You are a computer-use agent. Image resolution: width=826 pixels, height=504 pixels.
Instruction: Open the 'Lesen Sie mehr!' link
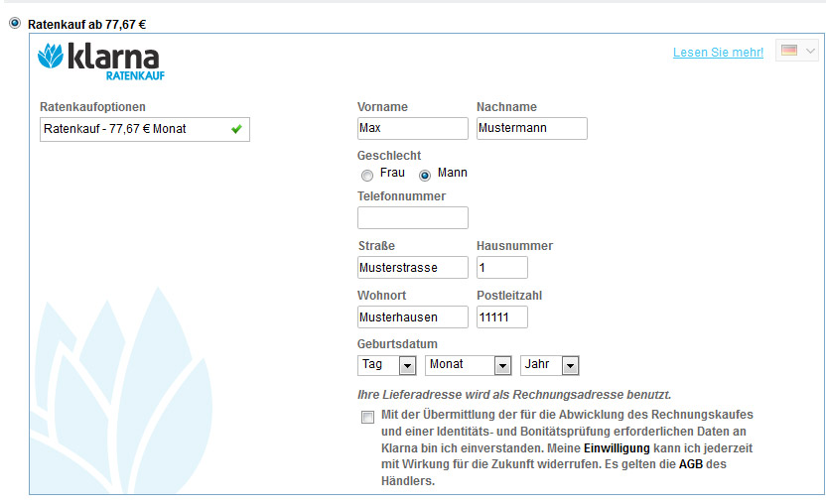[718, 53]
